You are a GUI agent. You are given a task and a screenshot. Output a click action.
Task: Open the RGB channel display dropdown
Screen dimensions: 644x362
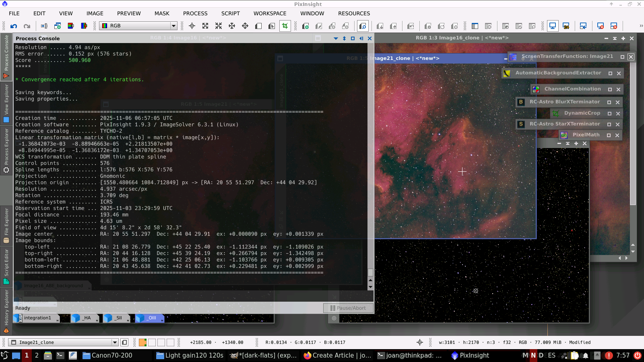173,26
